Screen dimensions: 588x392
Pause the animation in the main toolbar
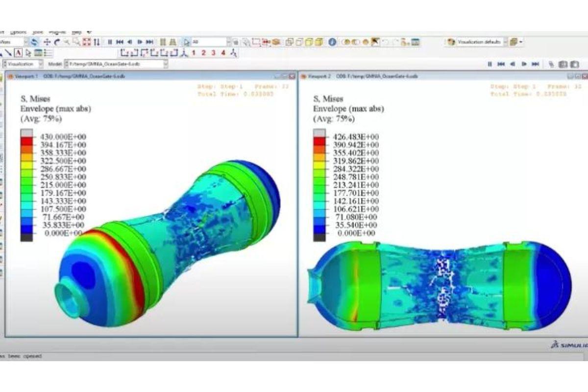pos(110,42)
